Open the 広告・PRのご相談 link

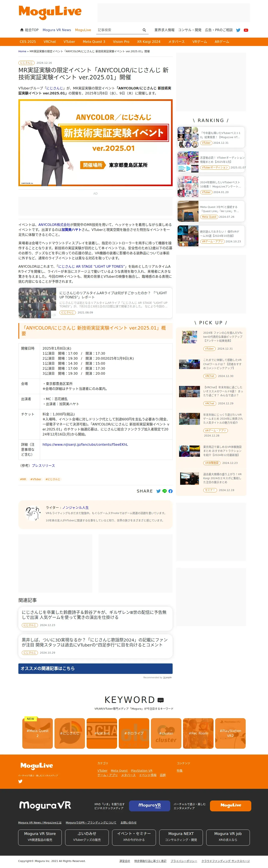tap(219, 30)
